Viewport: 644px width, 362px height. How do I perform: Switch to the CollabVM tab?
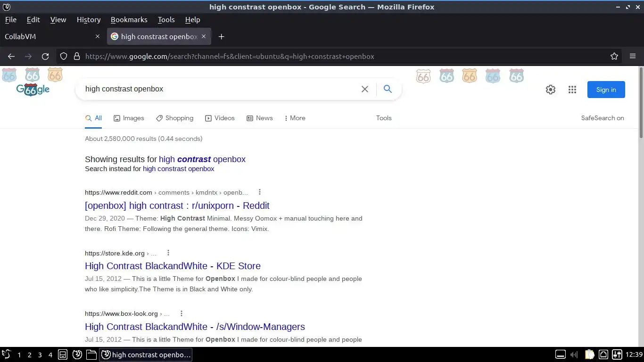[52, 36]
